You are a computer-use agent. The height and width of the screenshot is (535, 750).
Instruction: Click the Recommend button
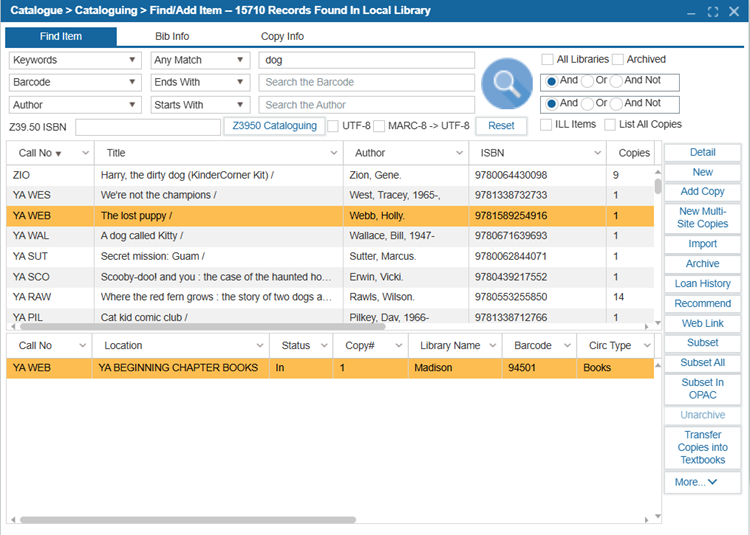point(702,304)
